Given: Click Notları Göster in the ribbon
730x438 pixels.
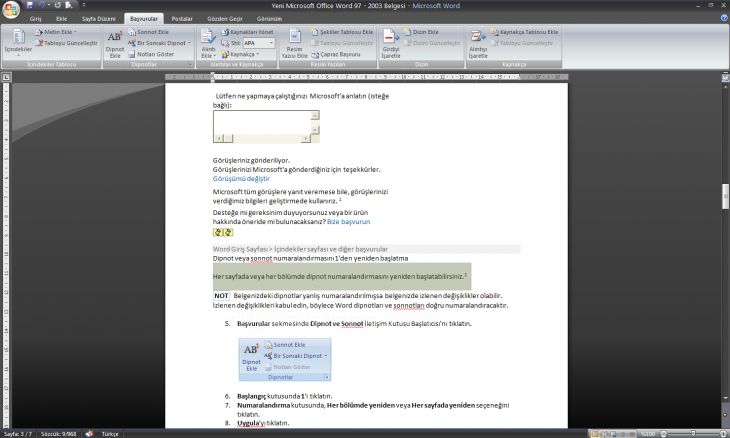Looking at the screenshot, I should tap(151, 54).
